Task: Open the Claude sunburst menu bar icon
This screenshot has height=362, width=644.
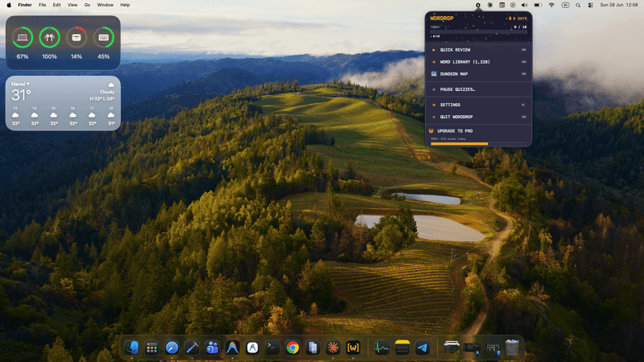Action: tap(490, 6)
